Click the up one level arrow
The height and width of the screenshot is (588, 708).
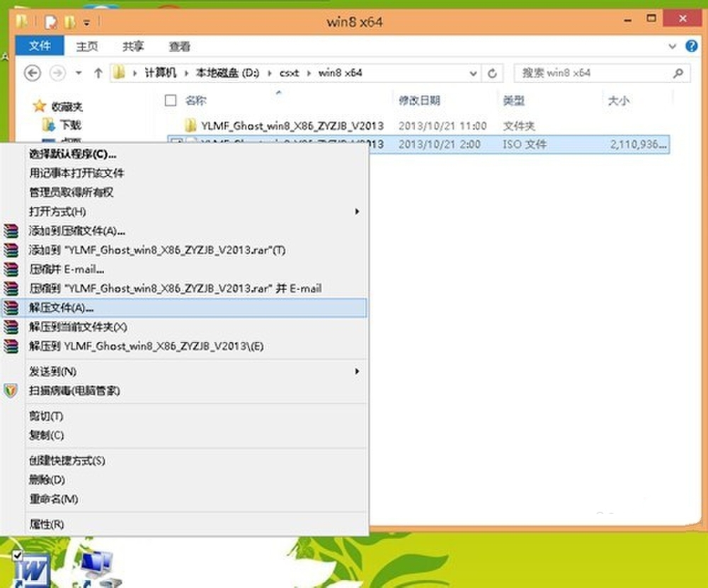[x=98, y=73]
